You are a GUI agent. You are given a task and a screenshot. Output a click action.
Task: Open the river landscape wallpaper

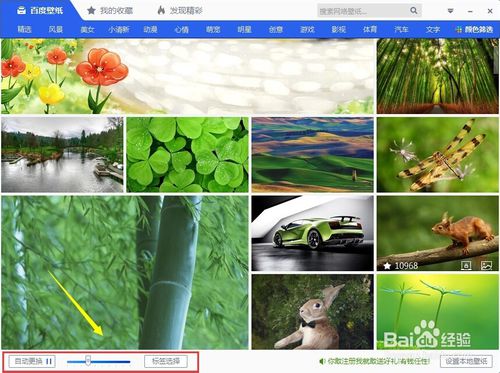pyautogui.click(x=62, y=155)
